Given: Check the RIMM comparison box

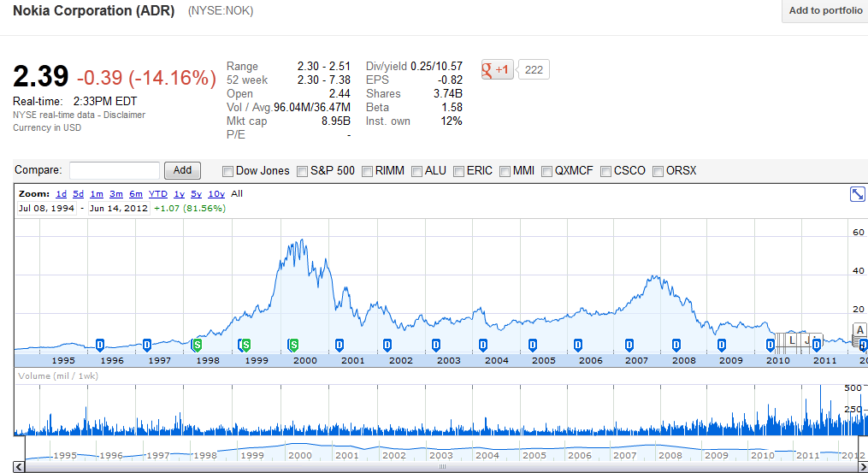Looking at the screenshot, I should click(x=367, y=172).
